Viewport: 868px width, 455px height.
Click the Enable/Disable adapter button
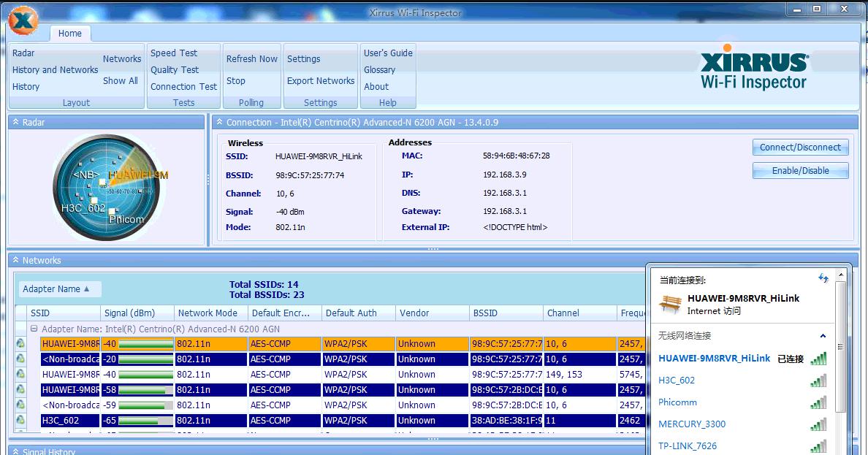[800, 170]
